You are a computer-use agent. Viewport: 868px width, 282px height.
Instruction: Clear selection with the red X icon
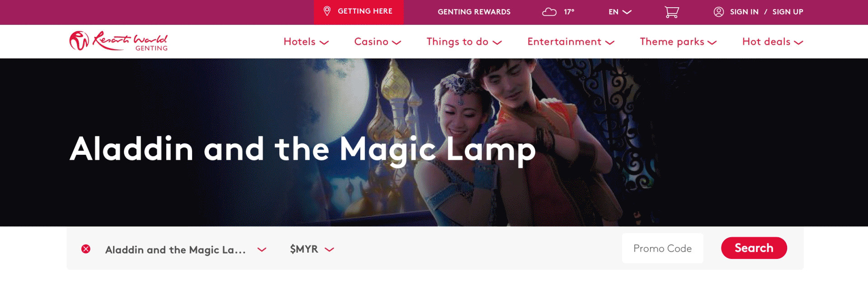[x=86, y=249]
